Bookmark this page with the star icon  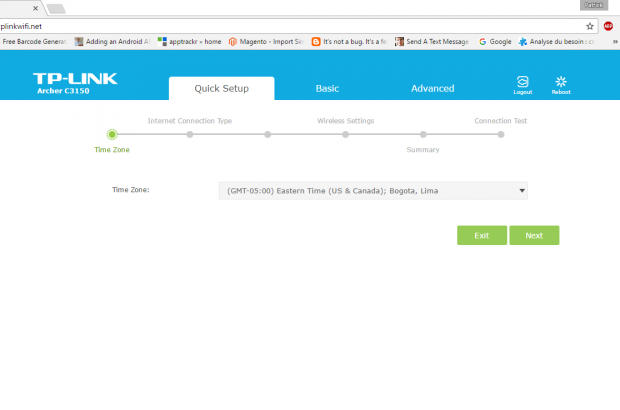click(590, 26)
